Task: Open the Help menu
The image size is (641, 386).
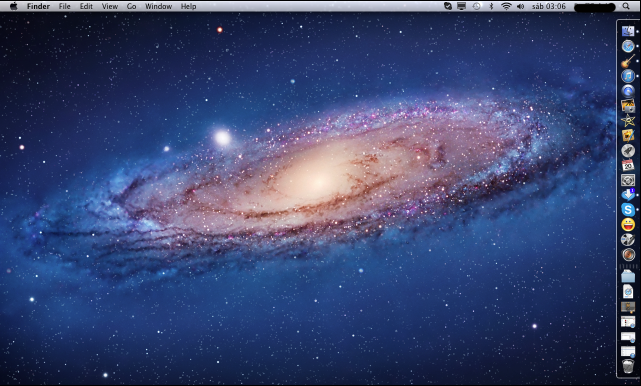Action: [188, 6]
